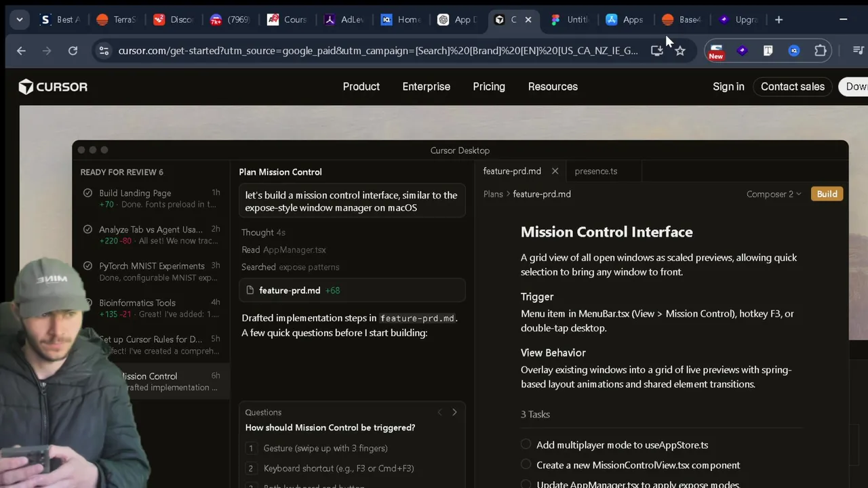
Task: Open the Product menu
Action: (x=361, y=87)
